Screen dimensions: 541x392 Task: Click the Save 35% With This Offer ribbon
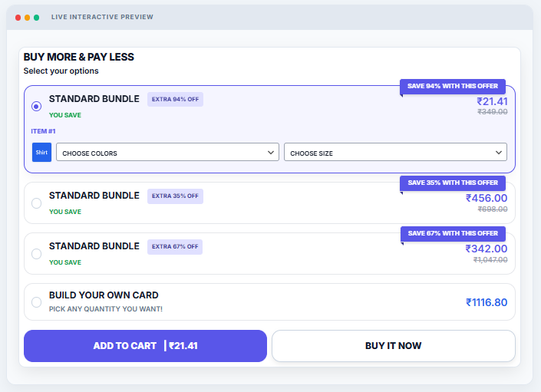point(453,183)
